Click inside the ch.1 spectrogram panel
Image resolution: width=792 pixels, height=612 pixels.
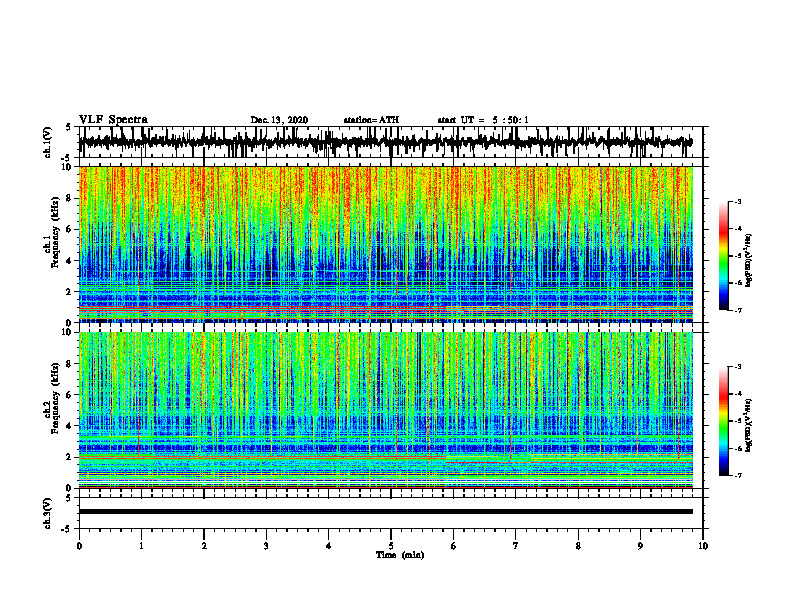tap(385, 244)
